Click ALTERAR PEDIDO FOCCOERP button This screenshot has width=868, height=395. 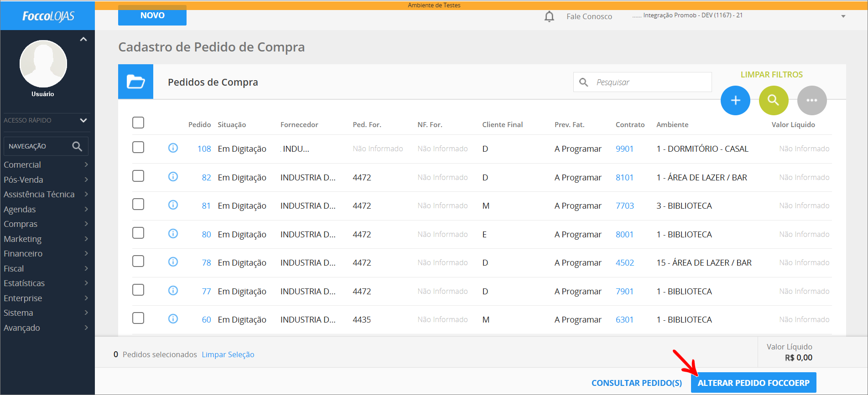754,383
